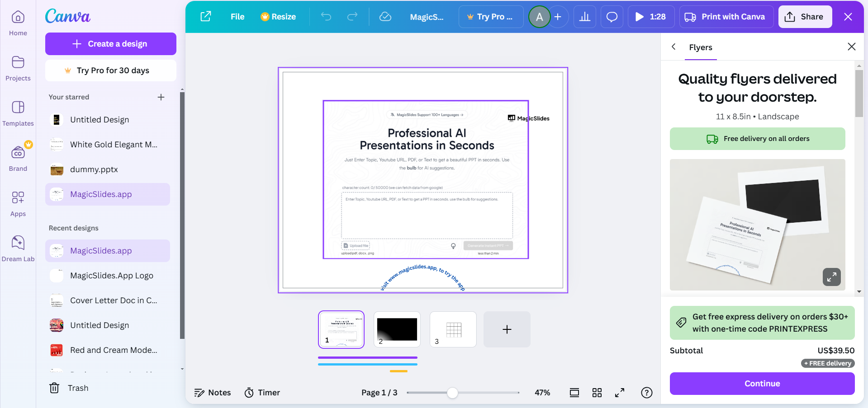868x408 pixels.
Task: Click the Flyers panel scrollbar
Action: [859, 94]
